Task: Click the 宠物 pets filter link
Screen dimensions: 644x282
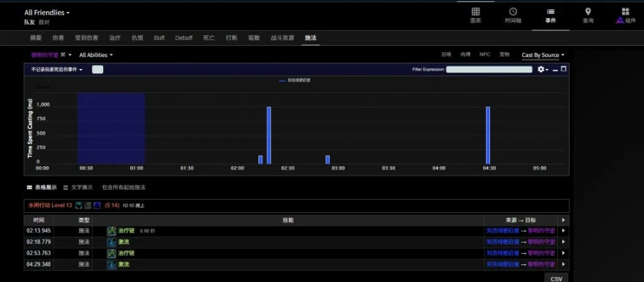Action: click(x=504, y=54)
